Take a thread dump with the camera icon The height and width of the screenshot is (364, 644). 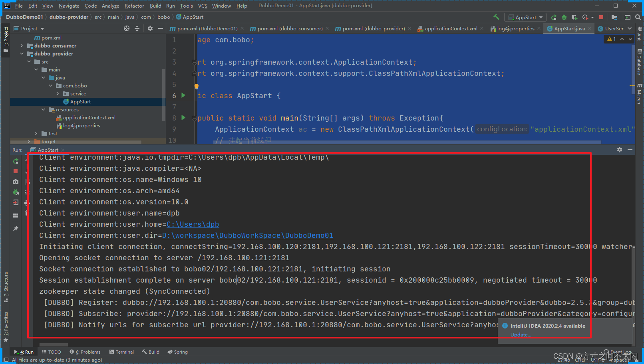[15, 182]
